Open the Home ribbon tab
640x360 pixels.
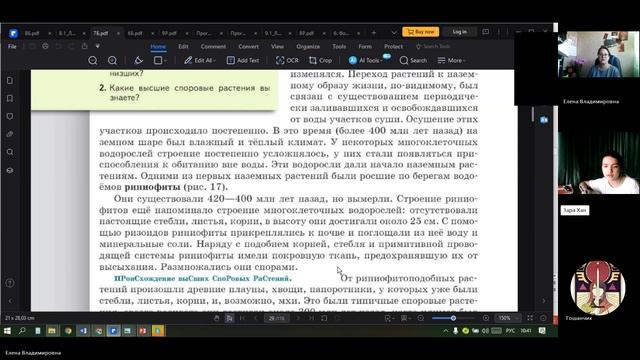pyautogui.click(x=158, y=47)
